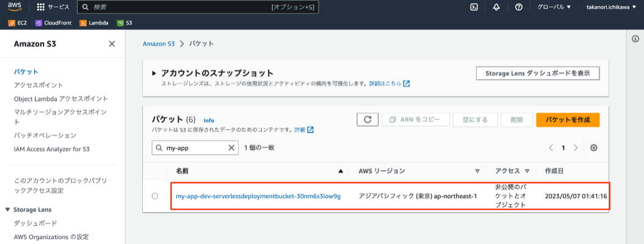Open Object Lambda アクセスポイント in sidebar
Viewport: 644px width, 244px height.
[61, 98]
